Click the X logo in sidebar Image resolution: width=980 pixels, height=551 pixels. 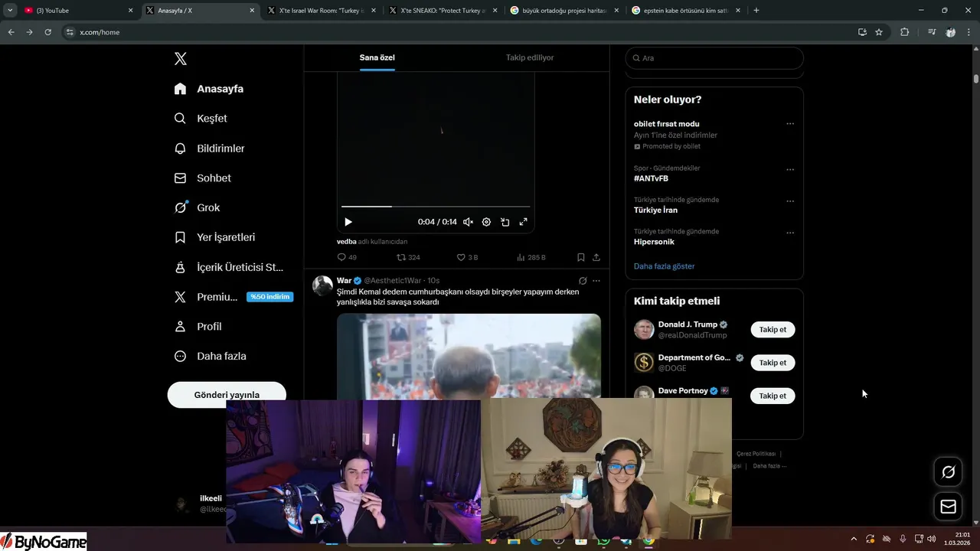tap(181, 59)
